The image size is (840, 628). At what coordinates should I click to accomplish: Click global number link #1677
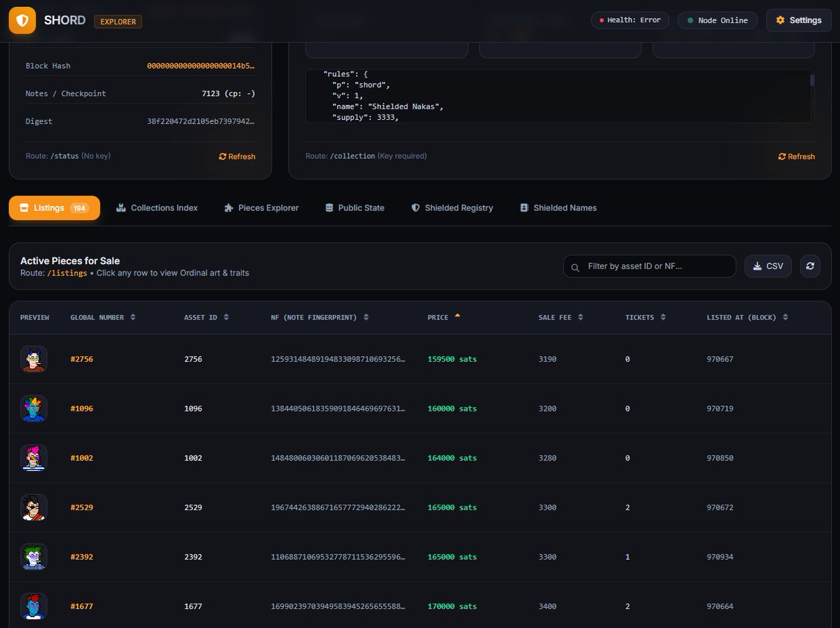click(x=81, y=606)
